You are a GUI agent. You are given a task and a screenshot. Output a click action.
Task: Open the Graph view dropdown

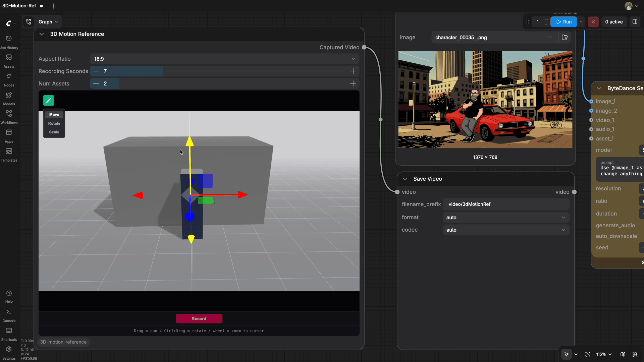(48, 22)
